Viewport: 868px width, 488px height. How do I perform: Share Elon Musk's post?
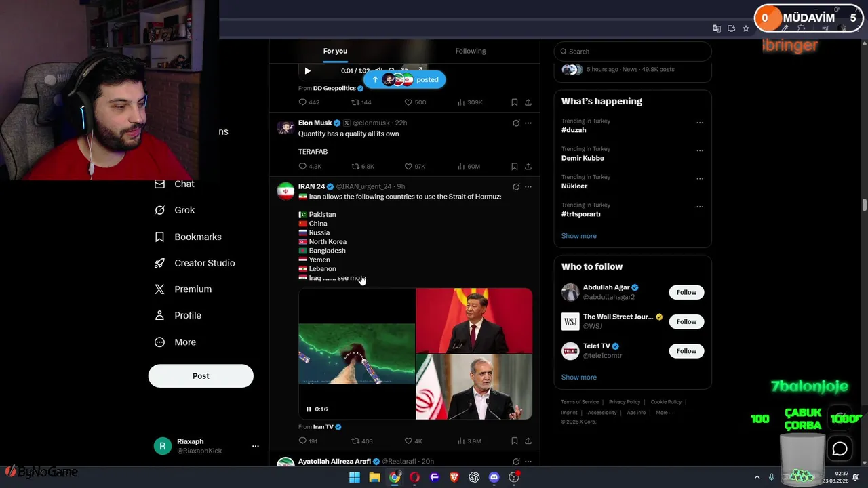[528, 167]
